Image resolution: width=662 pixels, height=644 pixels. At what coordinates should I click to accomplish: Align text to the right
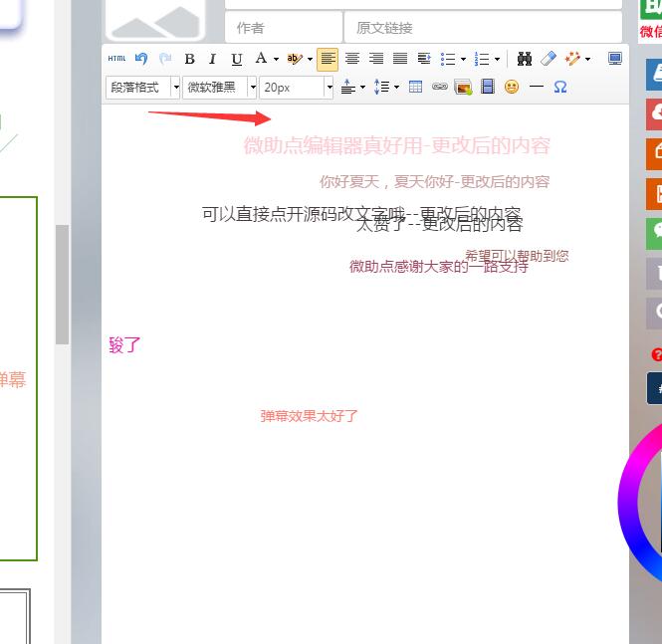376,59
